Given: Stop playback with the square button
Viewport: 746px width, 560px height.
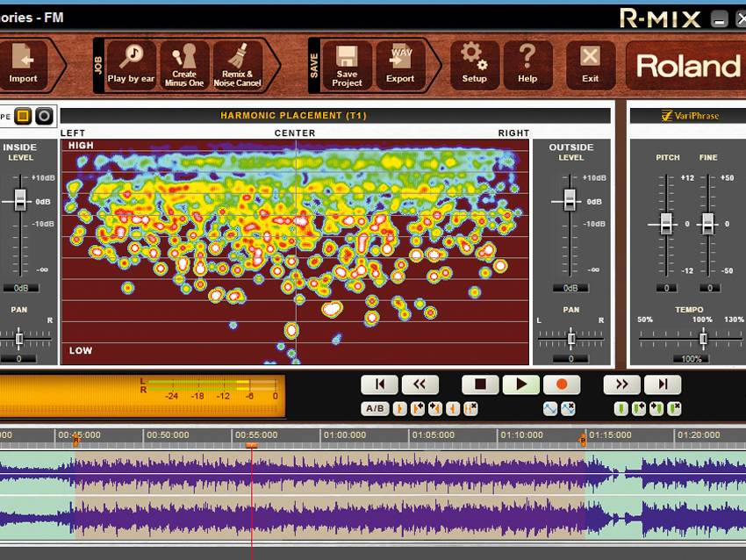Looking at the screenshot, I should (480, 384).
